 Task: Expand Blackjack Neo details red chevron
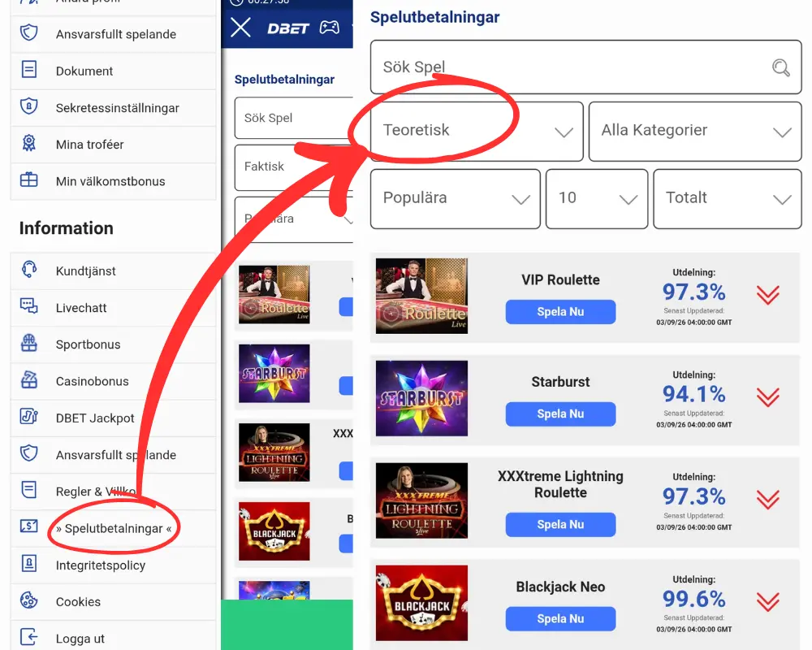coord(767,601)
